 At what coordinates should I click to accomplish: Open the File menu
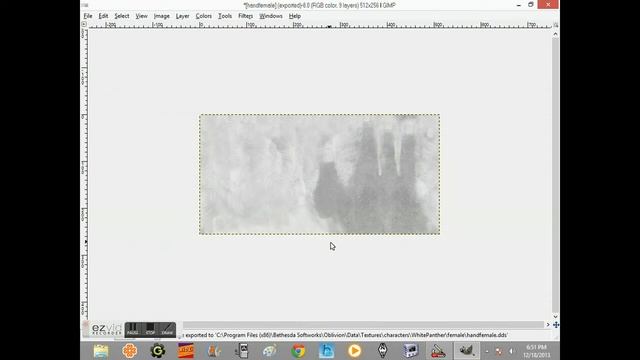(x=88, y=16)
